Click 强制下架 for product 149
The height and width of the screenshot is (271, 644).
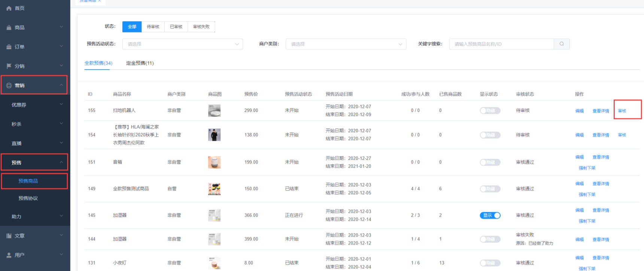click(587, 195)
